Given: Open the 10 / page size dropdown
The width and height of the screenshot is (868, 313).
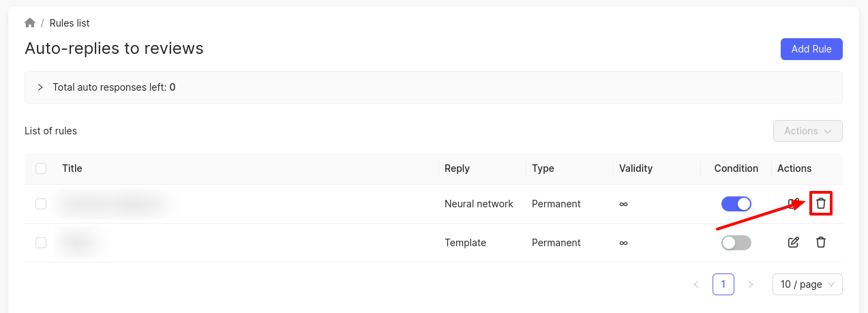Looking at the screenshot, I should coord(807,284).
